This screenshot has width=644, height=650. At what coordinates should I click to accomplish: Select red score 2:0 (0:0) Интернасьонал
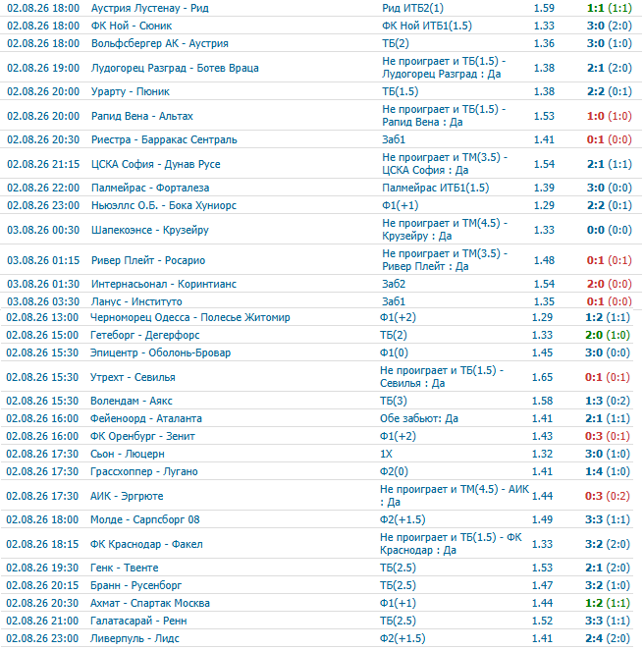pos(610,284)
